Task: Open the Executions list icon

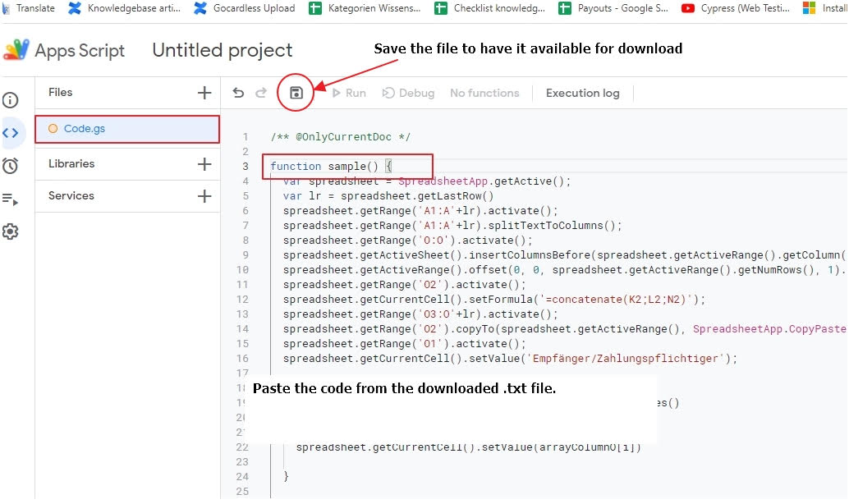Action: (x=11, y=199)
